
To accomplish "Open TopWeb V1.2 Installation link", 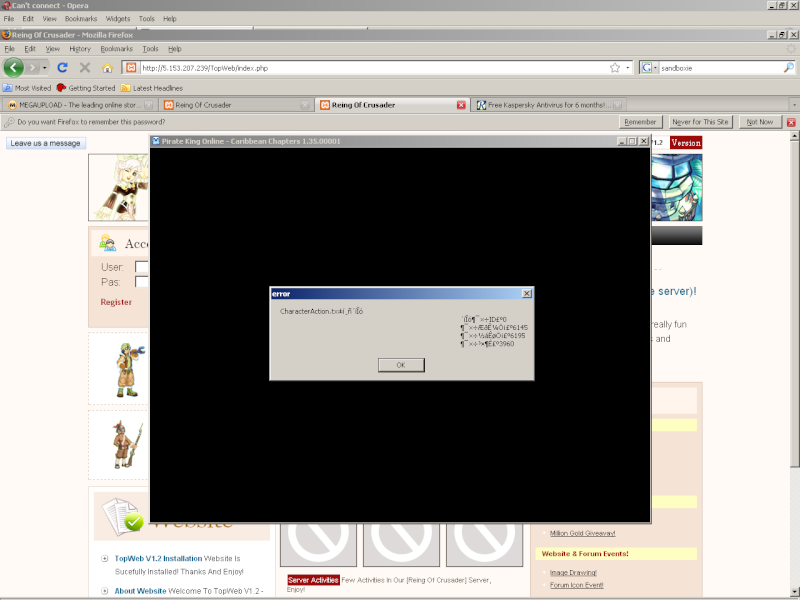I will (158, 559).
